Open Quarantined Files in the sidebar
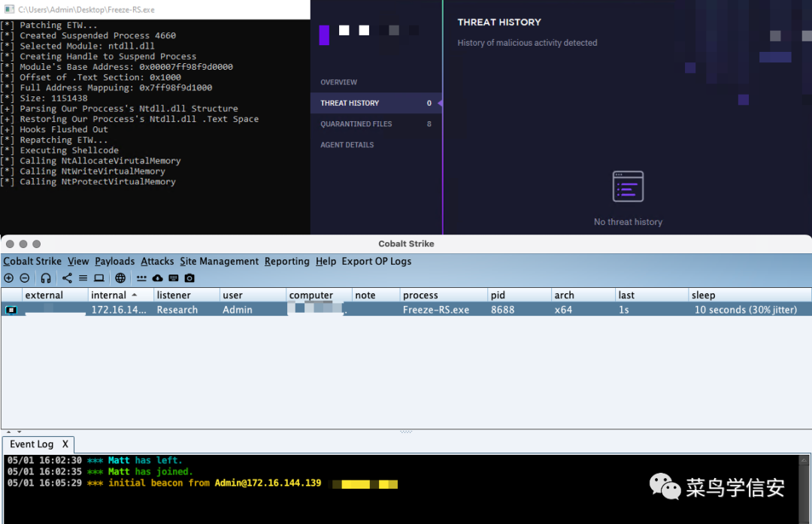The height and width of the screenshot is (524, 812). [377, 124]
